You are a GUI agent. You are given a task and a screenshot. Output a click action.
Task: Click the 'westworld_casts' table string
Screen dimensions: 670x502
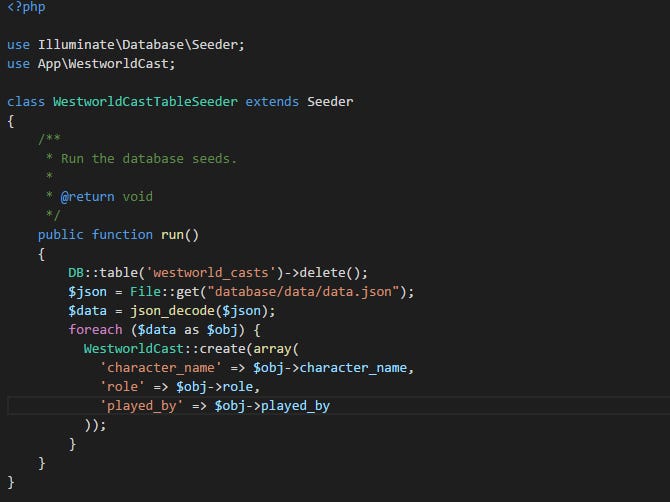pos(211,273)
